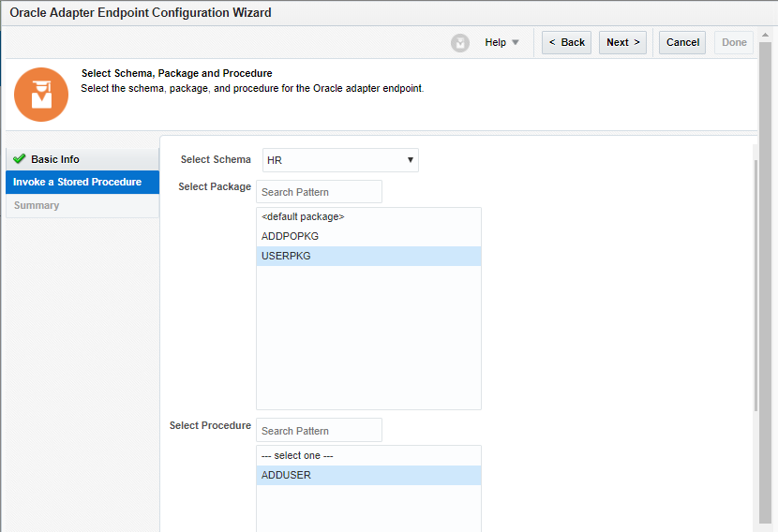Screen dimensions: 778x532
Task: Go to the Basic Info step
Action: click(55, 159)
